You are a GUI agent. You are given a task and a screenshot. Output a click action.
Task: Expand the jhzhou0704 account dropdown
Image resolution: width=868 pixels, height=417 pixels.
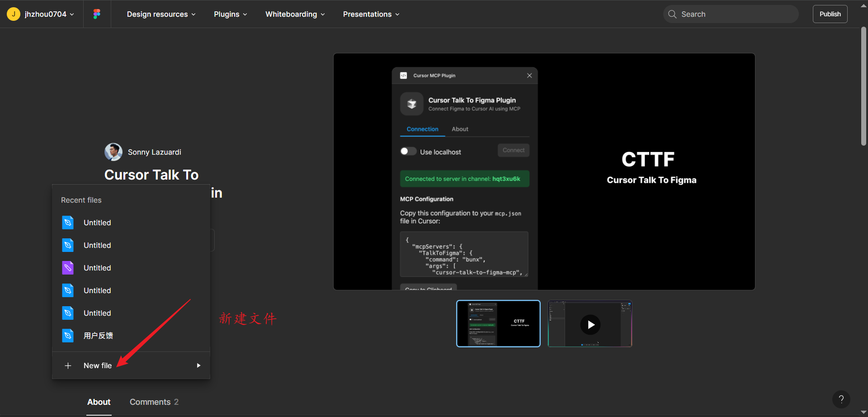pos(72,14)
